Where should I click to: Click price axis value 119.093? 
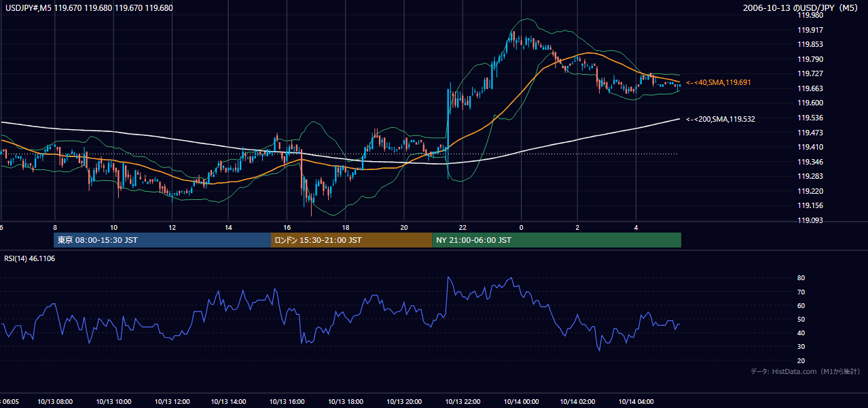[x=810, y=220]
